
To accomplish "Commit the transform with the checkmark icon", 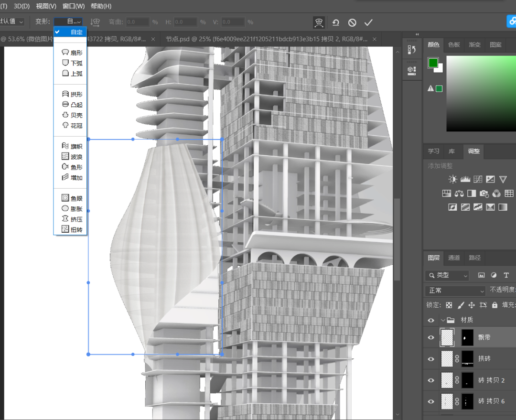I will 368,22.
